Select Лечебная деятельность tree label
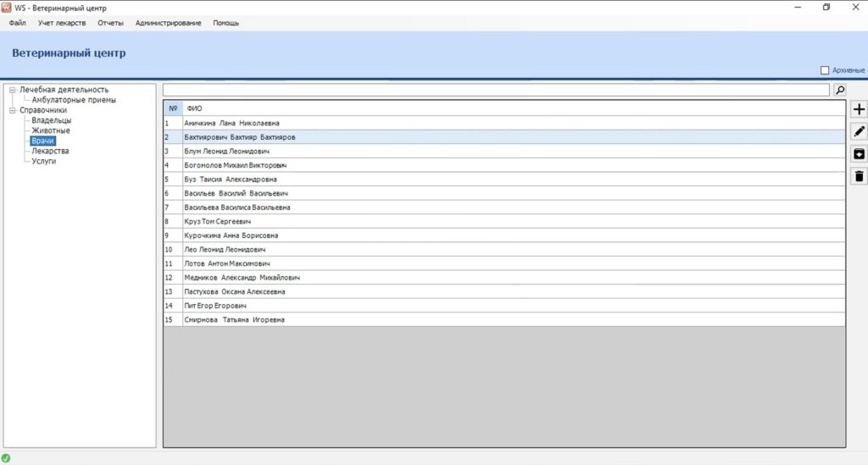 coord(64,90)
